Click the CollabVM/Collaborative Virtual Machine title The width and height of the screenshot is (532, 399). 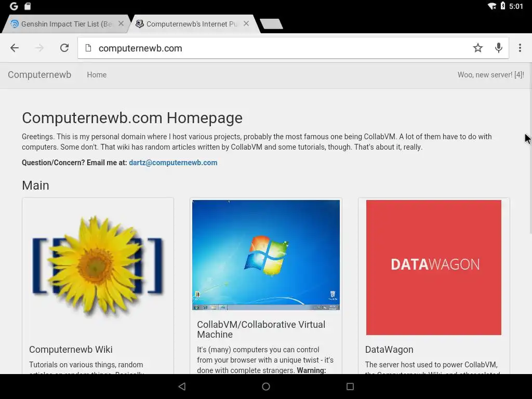[261, 329]
